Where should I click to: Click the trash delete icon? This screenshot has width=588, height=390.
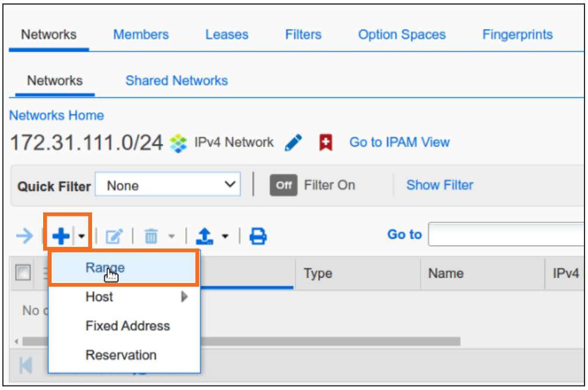[x=151, y=236]
